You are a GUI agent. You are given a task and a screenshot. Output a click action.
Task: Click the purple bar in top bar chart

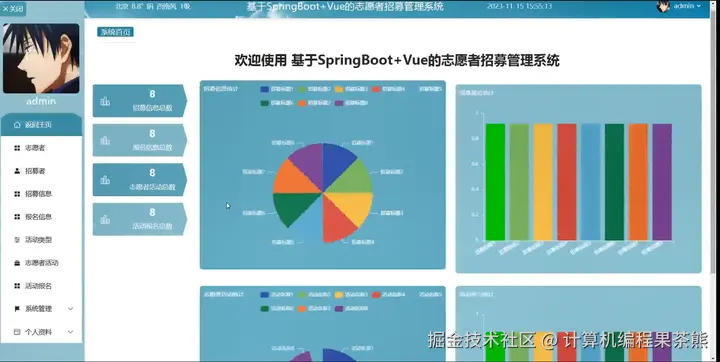click(x=662, y=182)
